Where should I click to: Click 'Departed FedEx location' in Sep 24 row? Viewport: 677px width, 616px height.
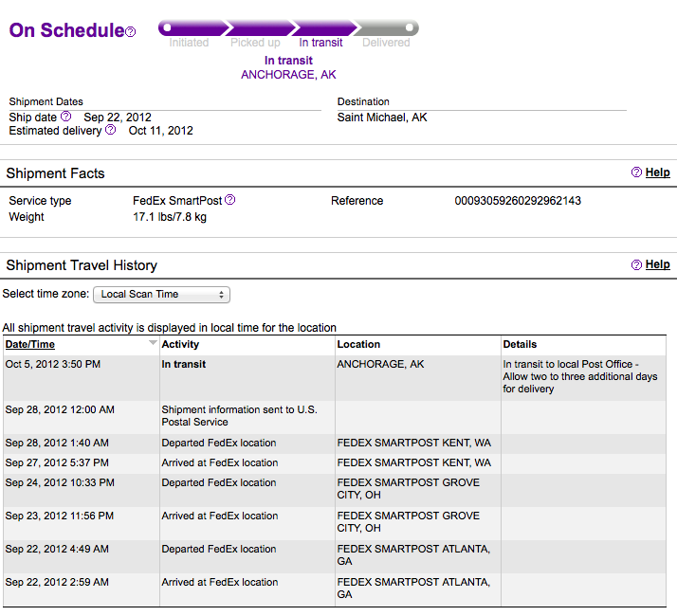218,482
